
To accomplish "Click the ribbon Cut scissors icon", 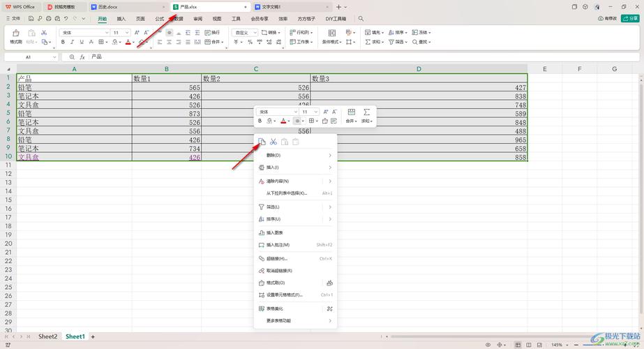I will tap(44, 33).
